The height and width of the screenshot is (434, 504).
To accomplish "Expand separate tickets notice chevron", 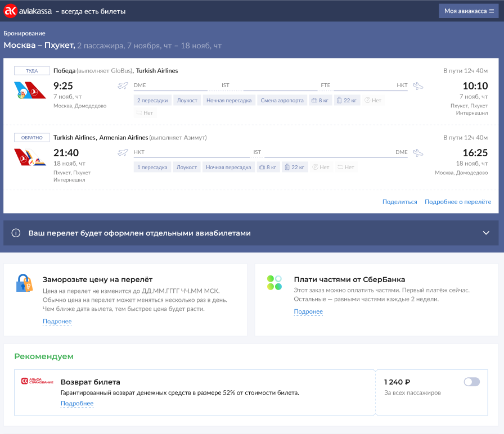I will [x=486, y=233].
